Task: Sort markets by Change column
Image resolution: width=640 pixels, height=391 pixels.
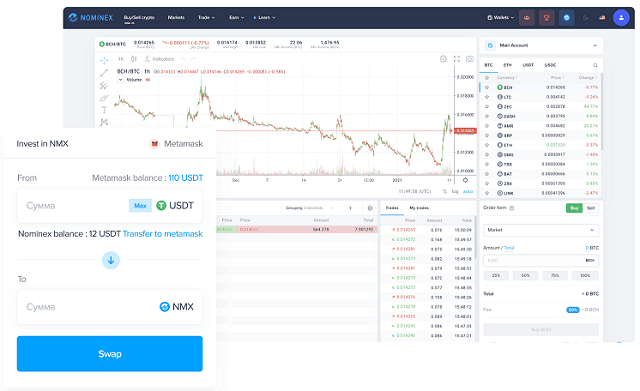Action: (x=587, y=78)
